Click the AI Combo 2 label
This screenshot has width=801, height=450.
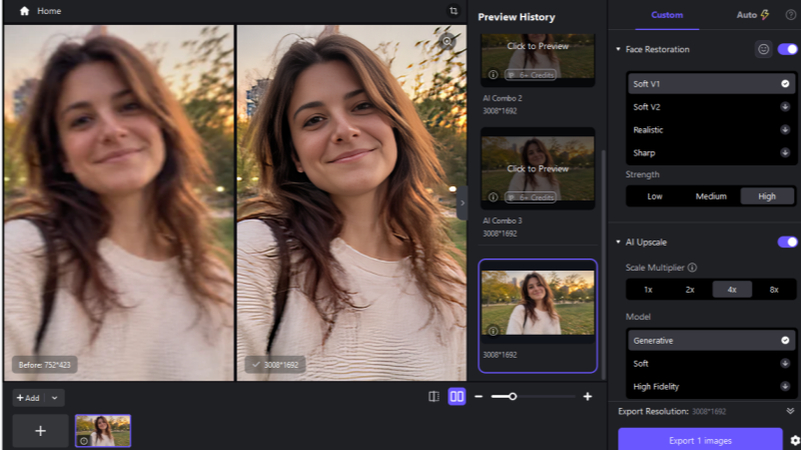coord(502,98)
